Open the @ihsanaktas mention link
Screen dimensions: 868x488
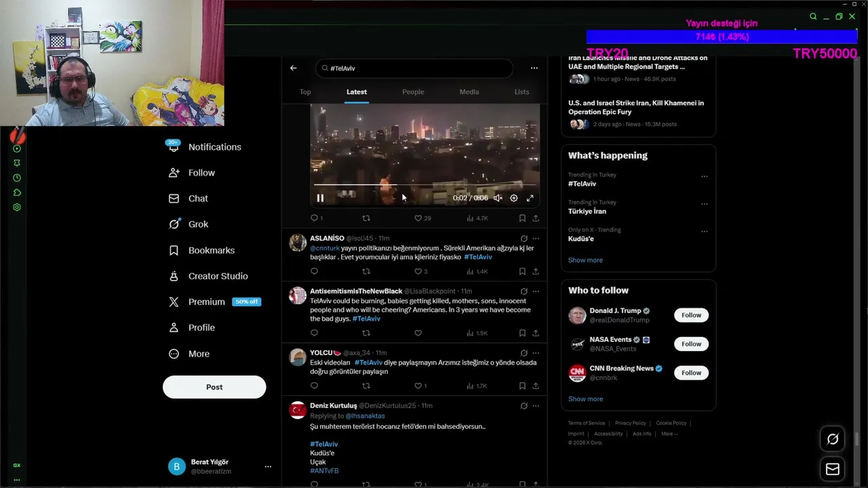[x=365, y=415]
